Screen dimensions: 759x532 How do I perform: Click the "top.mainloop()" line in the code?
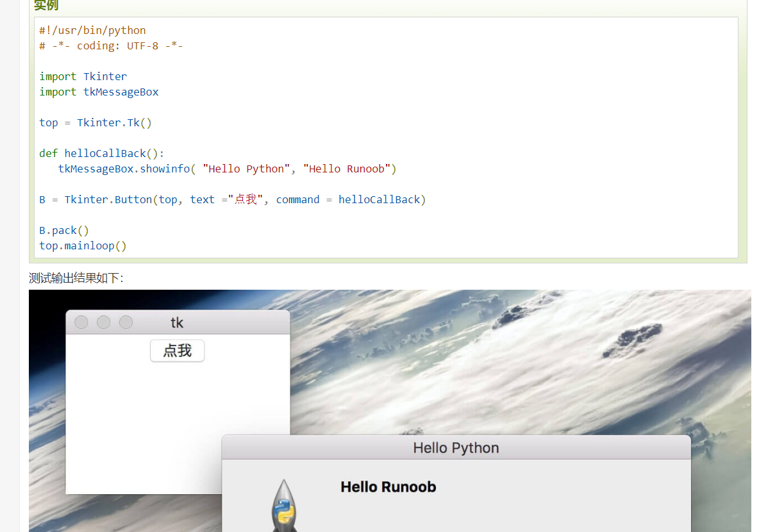82,245
